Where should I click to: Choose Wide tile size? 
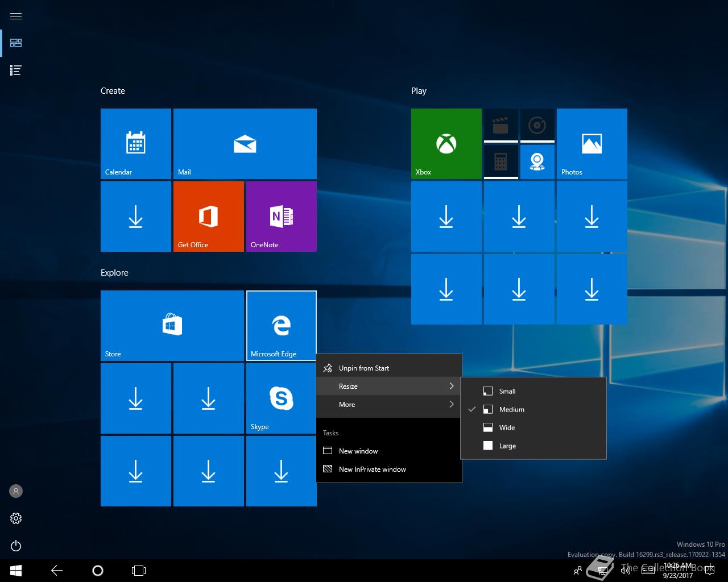[533, 427]
